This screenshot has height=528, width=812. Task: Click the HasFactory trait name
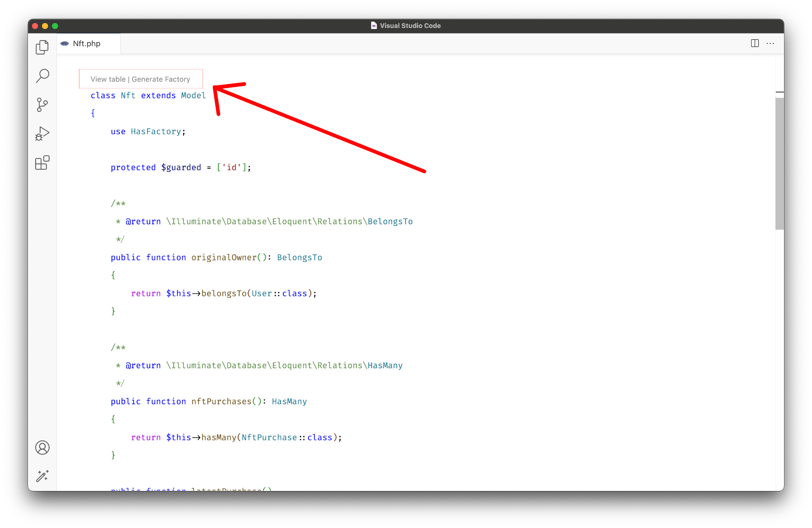156,132
